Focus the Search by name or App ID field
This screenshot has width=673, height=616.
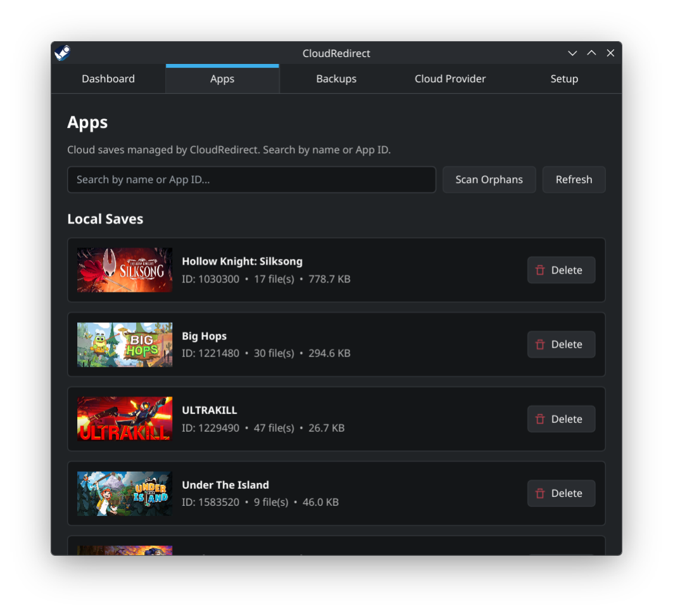click(x=251, y=179)
